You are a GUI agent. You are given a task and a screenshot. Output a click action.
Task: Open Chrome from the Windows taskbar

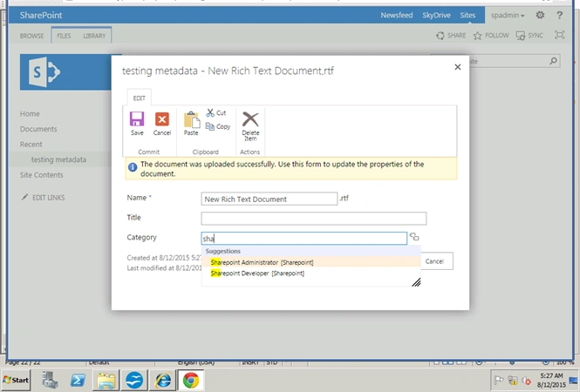pos(191,380)
